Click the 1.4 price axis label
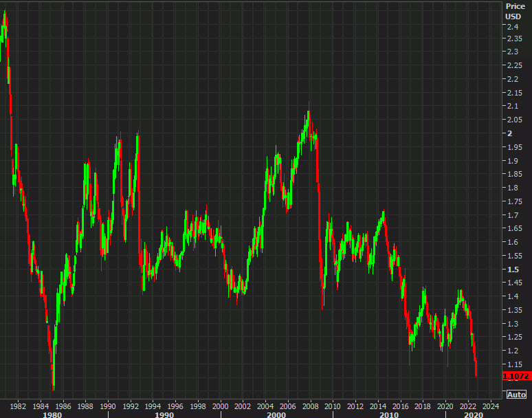The width and height of the screenshot is (532, 418). [x=513, y=296]
